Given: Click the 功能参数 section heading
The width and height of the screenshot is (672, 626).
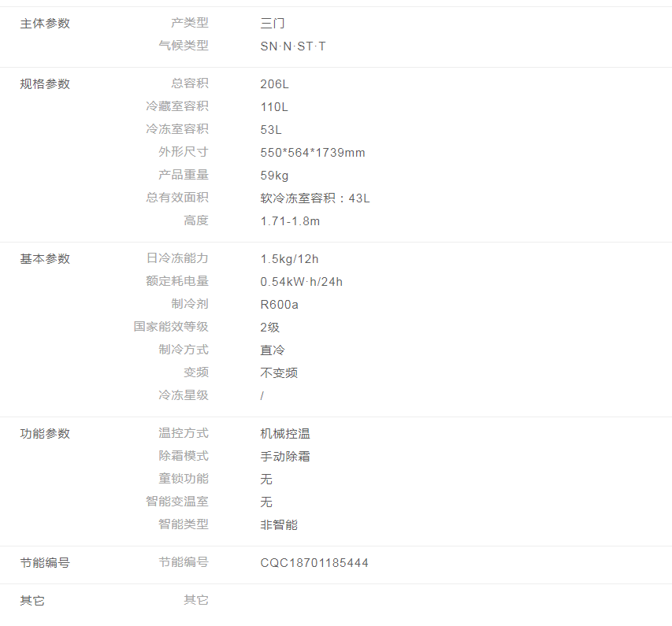Looking at the screenshot, I should (45, 434).
